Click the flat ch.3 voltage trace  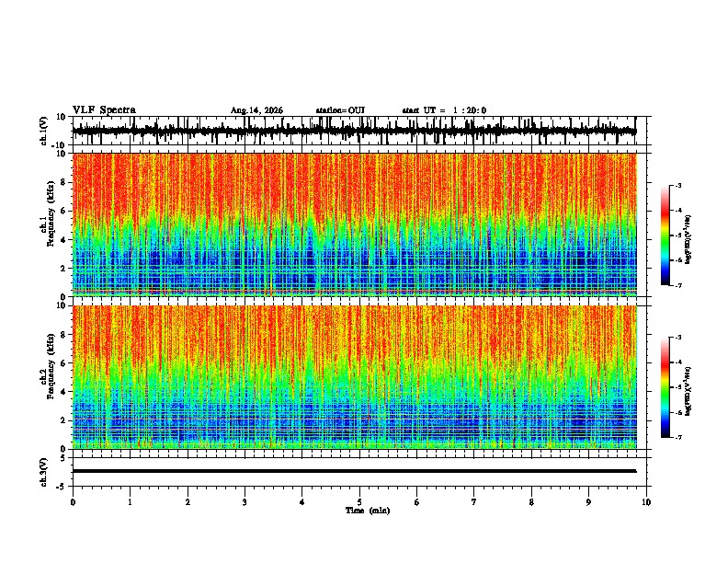354,471
